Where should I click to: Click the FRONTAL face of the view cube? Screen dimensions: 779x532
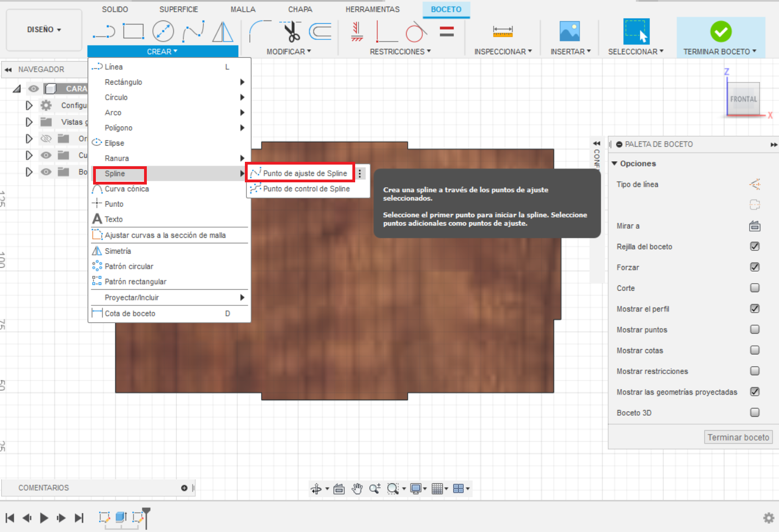coord(743,99)
